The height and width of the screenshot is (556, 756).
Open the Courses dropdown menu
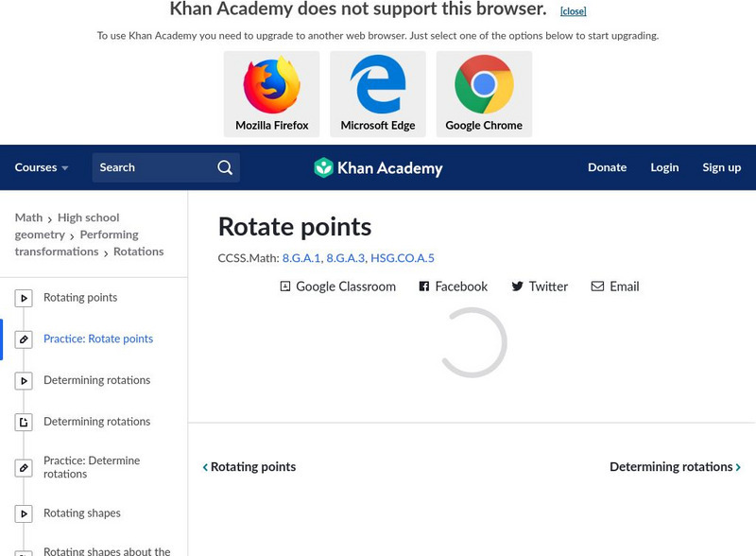42,167
